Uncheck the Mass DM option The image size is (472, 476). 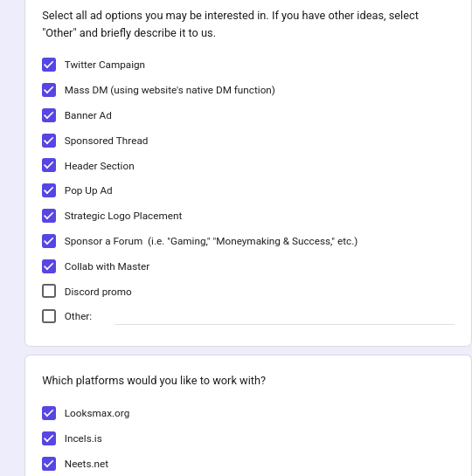click(x=49, y=90)
